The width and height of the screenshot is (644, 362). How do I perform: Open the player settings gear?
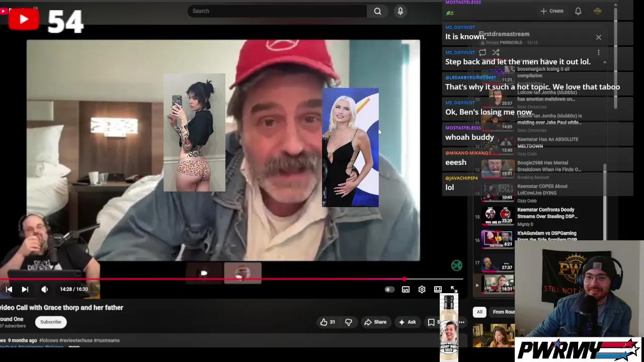tap(422, 290)
